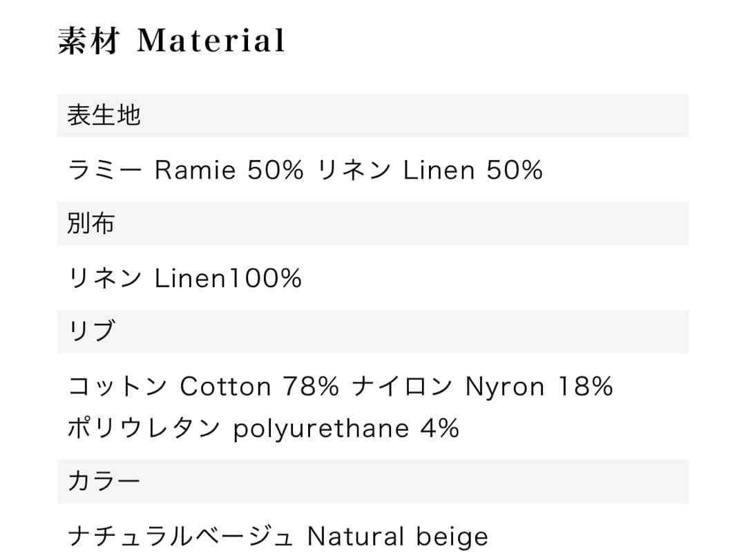Click the リブ row header

coord(91,331)
